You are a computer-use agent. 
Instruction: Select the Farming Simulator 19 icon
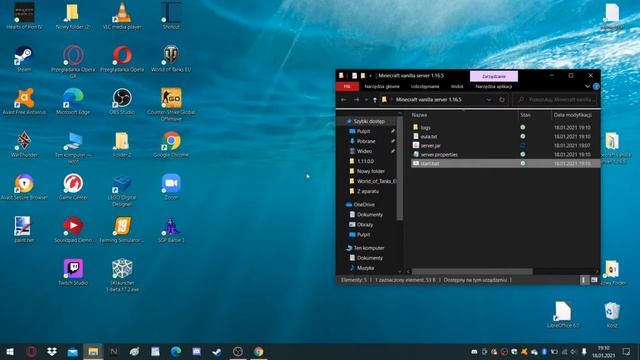[122, 229]
